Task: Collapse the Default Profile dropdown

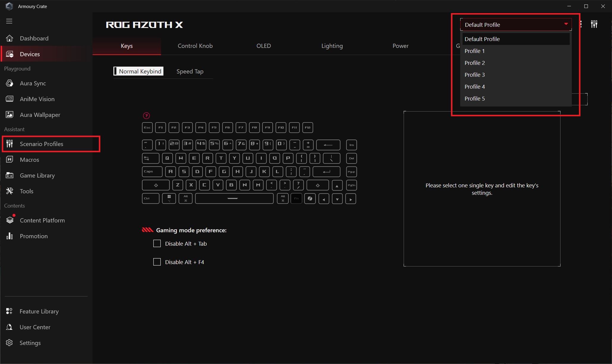Action: tap(516, 24)
